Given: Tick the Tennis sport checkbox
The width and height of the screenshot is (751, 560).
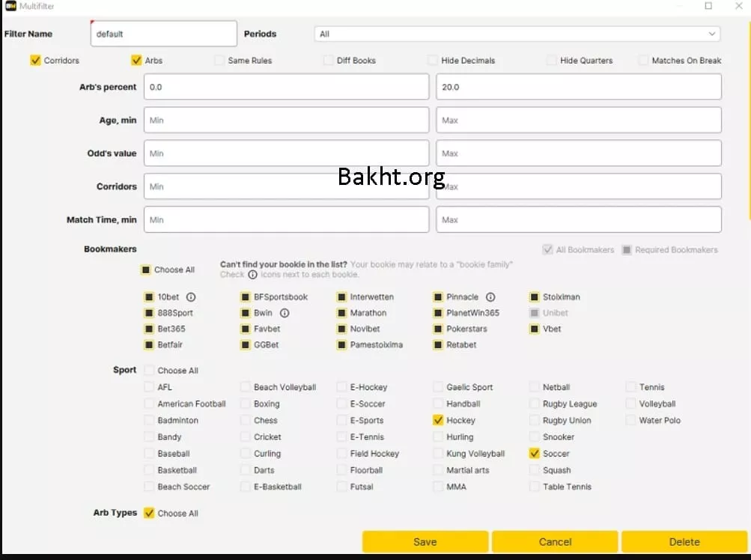Looking at the screenshot, I should (x=632, y=387).
